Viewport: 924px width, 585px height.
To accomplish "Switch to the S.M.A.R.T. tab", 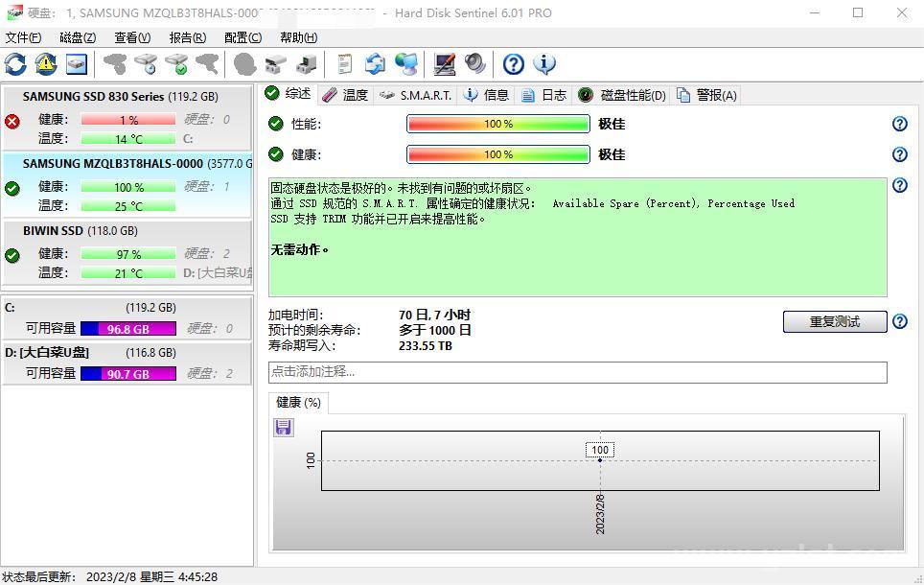I will click(x=416, y=95).
